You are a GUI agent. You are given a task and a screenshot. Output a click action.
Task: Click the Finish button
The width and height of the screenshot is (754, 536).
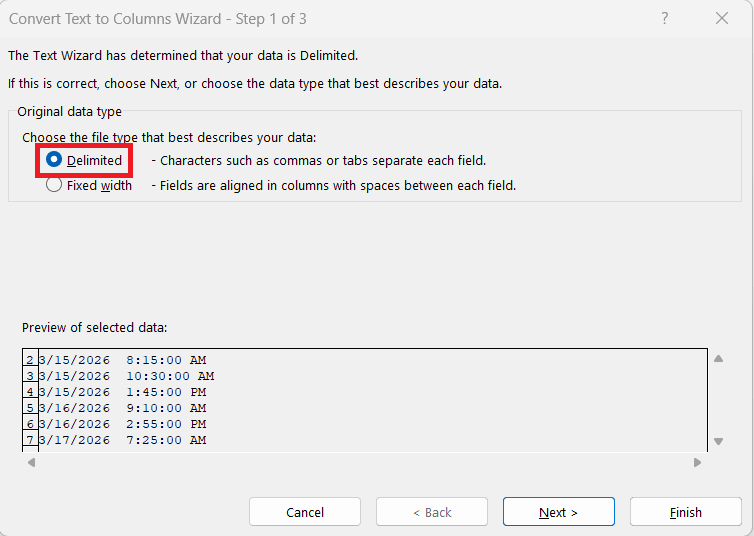685,512
